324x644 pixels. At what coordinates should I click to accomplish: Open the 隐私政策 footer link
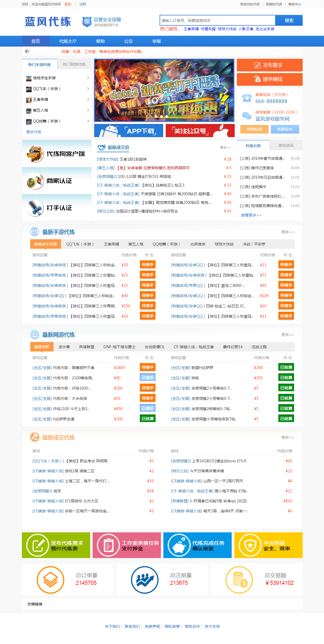coord(172,626)
